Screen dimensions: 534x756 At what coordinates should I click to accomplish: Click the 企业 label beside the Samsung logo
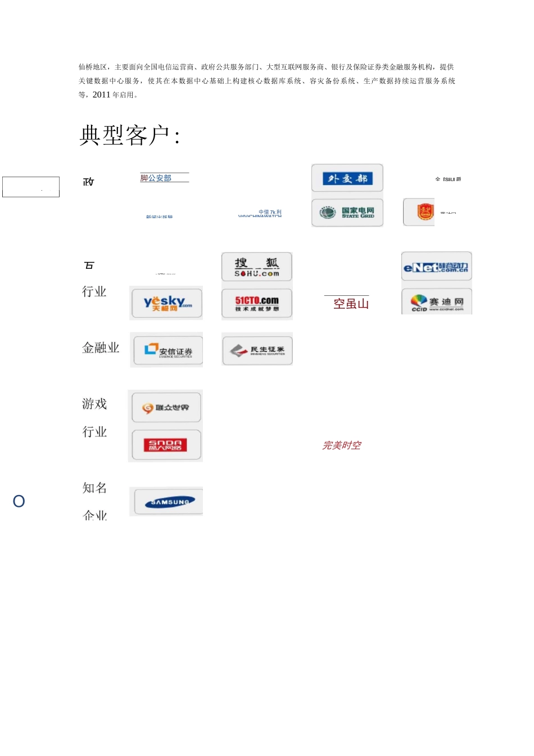point(94,515)
